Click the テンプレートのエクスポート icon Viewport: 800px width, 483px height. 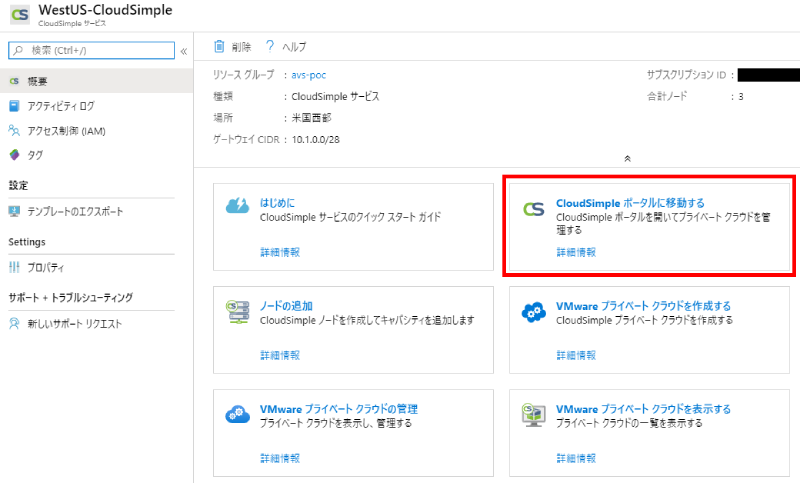tap(14, 211)
